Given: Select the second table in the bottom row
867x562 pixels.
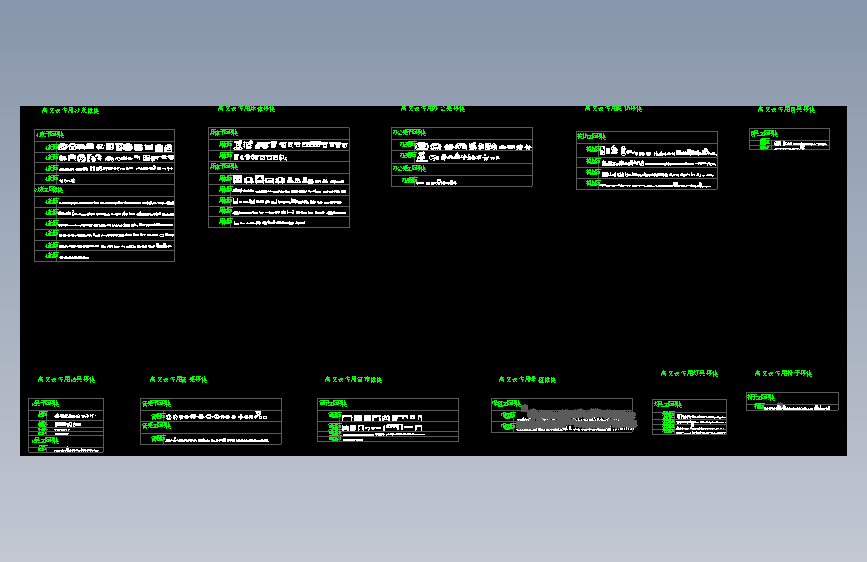Looking at the screenshot, I should tap(211, 422).
